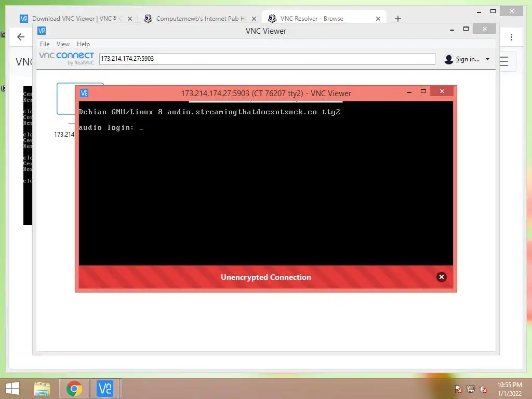Maximize the remote session VNC window

[x=423, y=91]
